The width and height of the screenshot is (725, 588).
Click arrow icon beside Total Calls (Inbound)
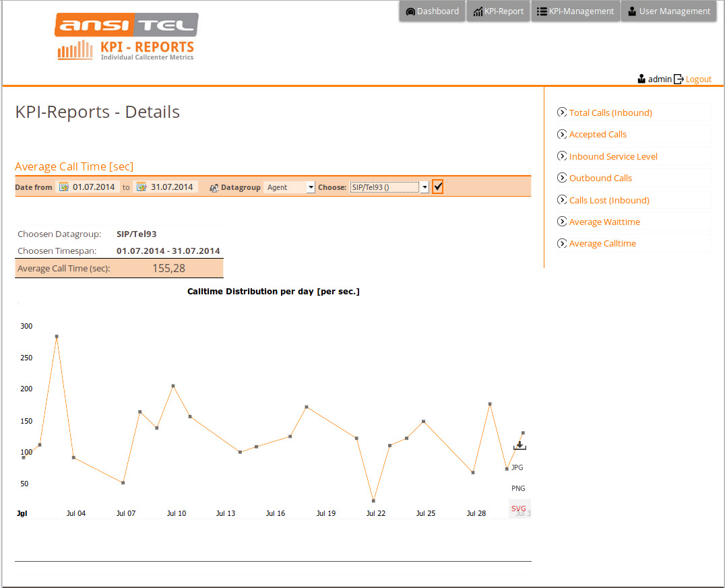click(x=562, y=112)
